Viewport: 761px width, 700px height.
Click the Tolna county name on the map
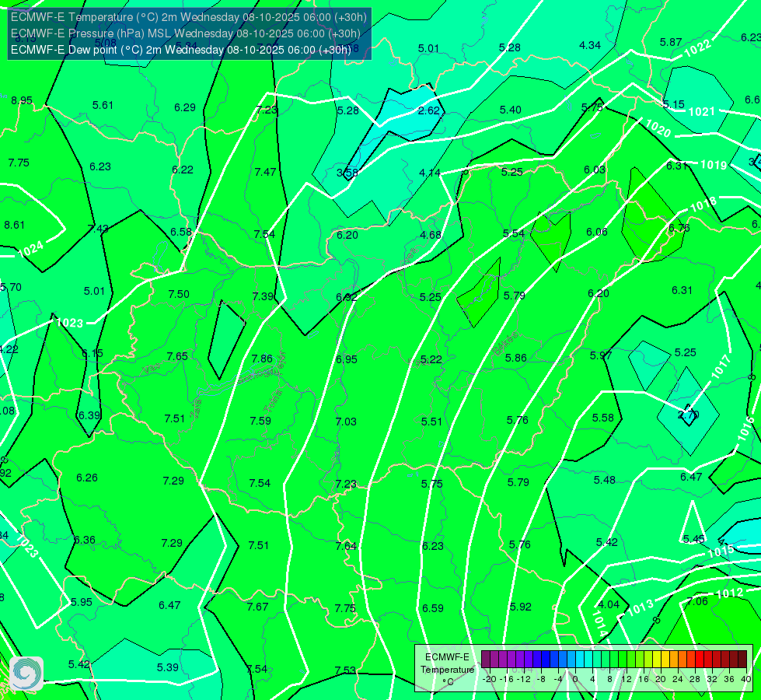click(x=274, y=401)
